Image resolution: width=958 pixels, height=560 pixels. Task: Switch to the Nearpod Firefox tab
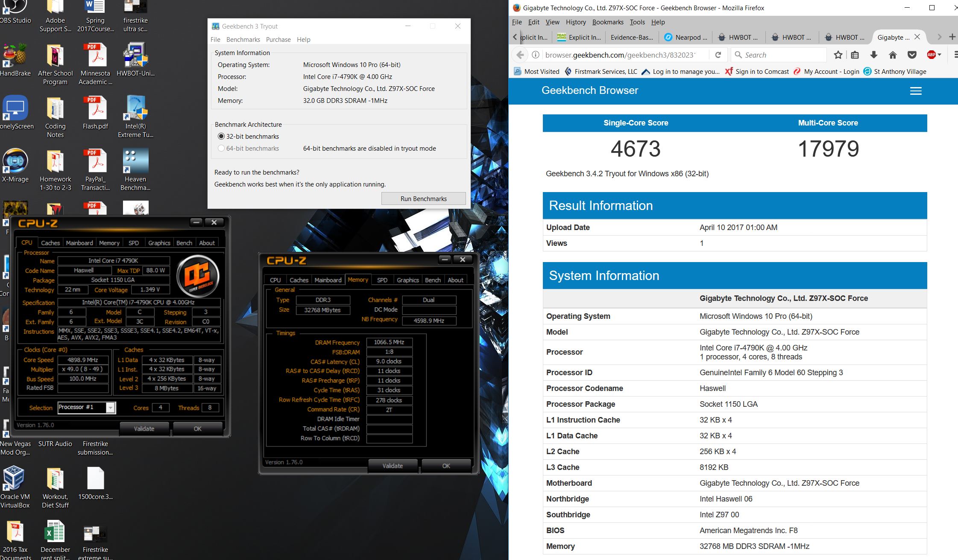[x=686, y=37]
